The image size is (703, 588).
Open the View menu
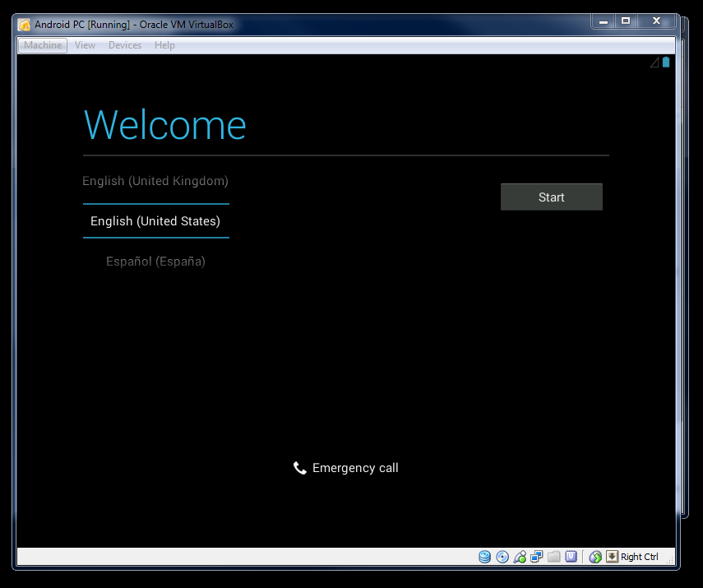[85, 45]
